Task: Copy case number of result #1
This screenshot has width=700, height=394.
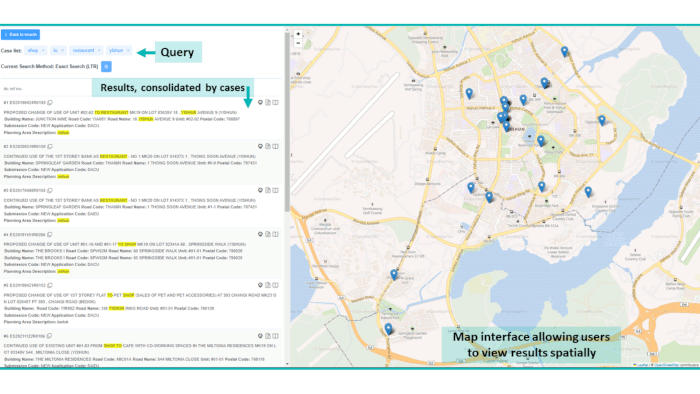Action: coord(50,103)
